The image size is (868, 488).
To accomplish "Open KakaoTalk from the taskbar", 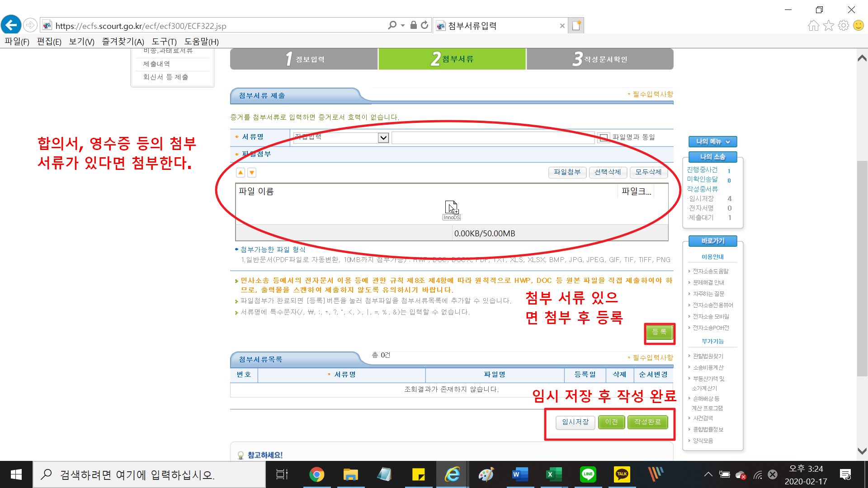I will (622, 474).
